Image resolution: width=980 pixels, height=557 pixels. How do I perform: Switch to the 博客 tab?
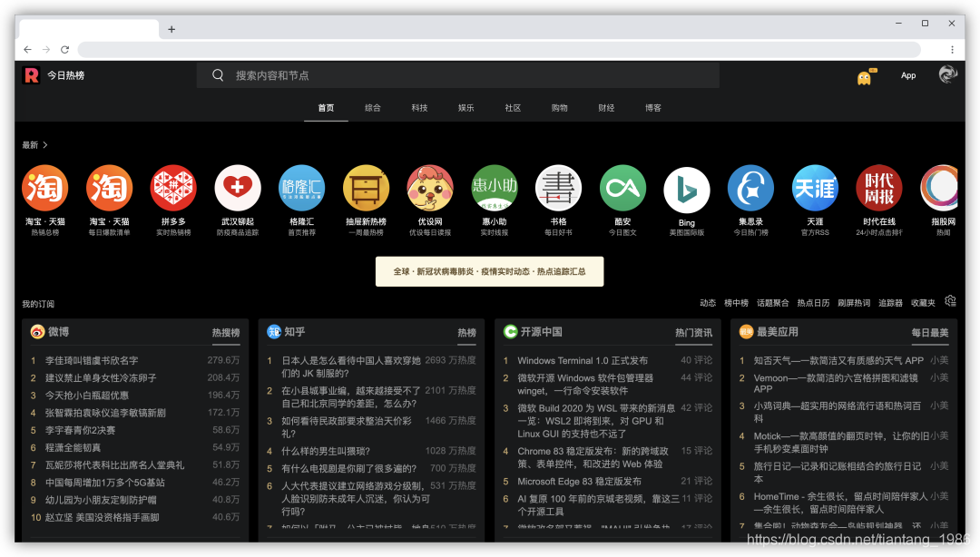tap(653, 108)
